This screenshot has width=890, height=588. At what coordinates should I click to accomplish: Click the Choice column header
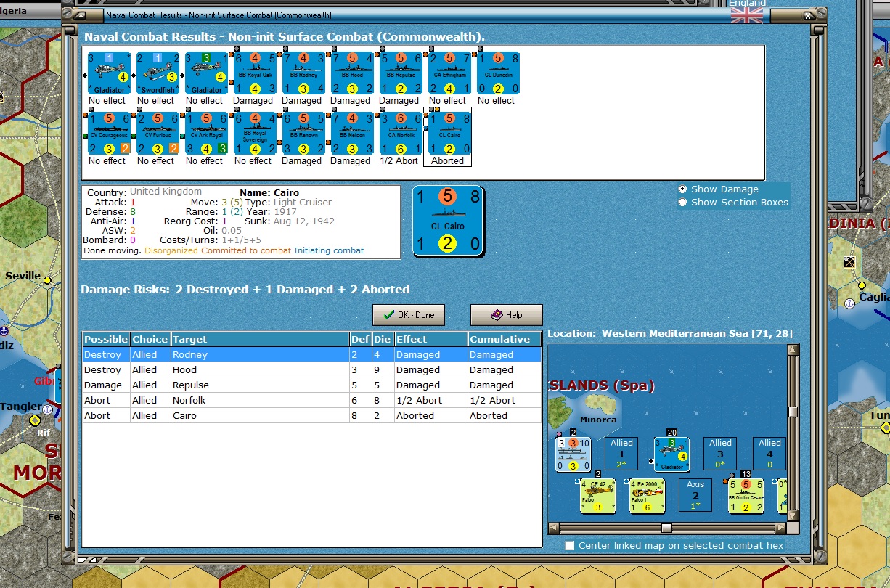click(150, 339)
